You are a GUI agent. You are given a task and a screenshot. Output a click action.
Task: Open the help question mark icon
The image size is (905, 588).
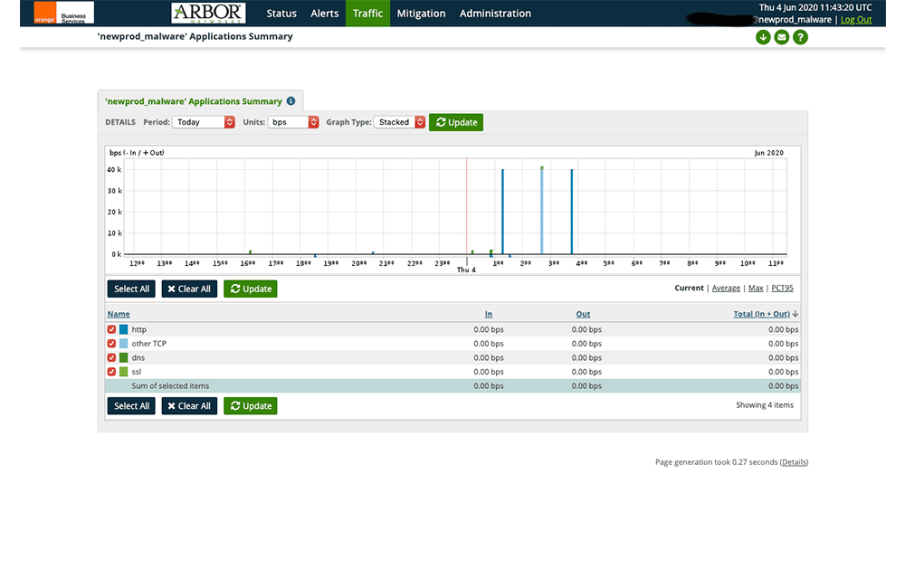800,37
